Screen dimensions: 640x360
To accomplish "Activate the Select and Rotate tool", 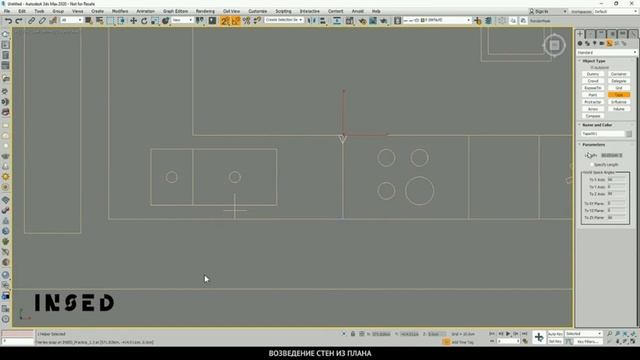I will [x=144, y=20].
